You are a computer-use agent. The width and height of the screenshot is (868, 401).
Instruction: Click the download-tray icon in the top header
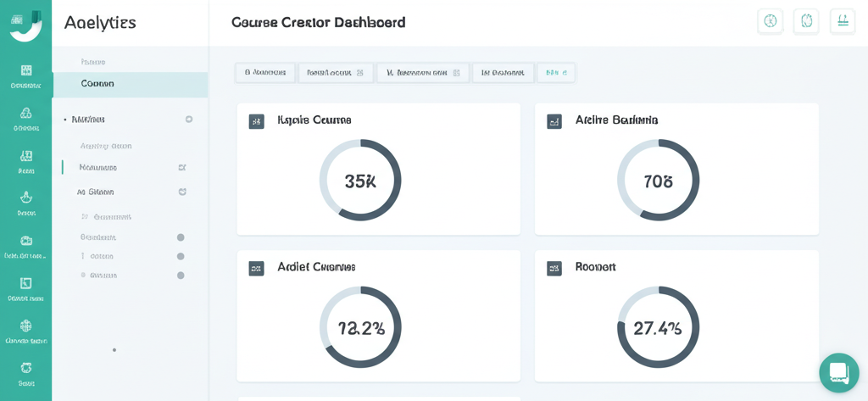843,21
